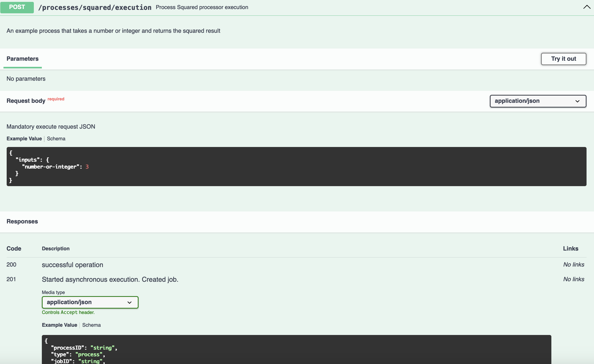594x364 pixels.
Task: Click the number-or-integer value 3
Action: [87, 167]
